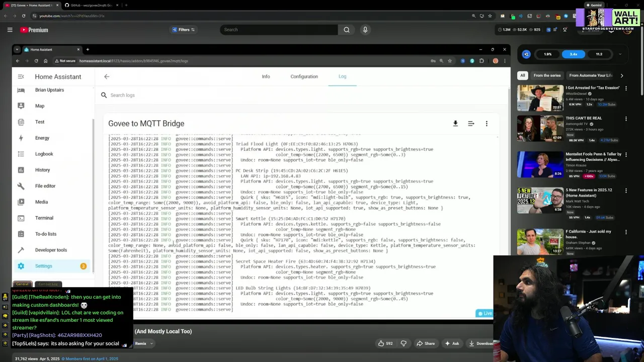Open tab search dropdown in Home Assistant window
This screenshot has width=644, height=362.
coord(17,49)
